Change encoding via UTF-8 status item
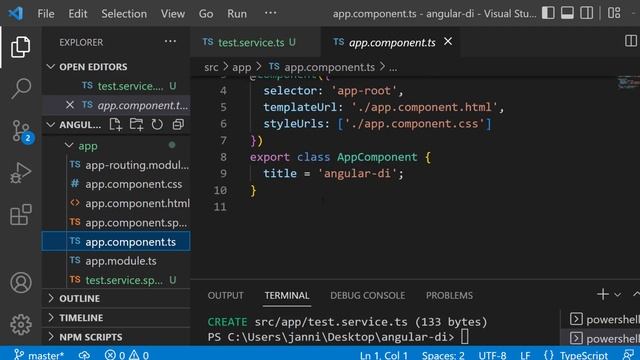 [x=492, y=355]
